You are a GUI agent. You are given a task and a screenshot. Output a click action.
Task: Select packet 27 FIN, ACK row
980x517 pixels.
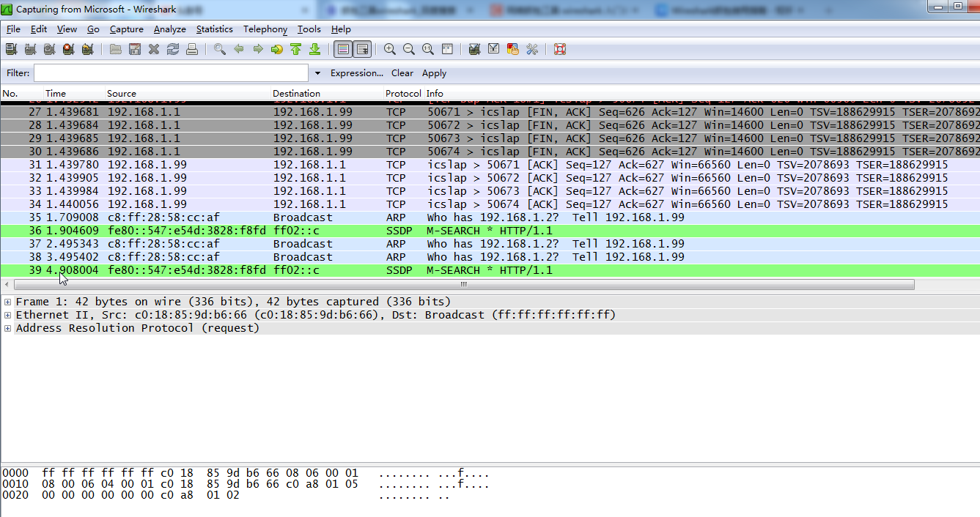click(x=490, y=112)
